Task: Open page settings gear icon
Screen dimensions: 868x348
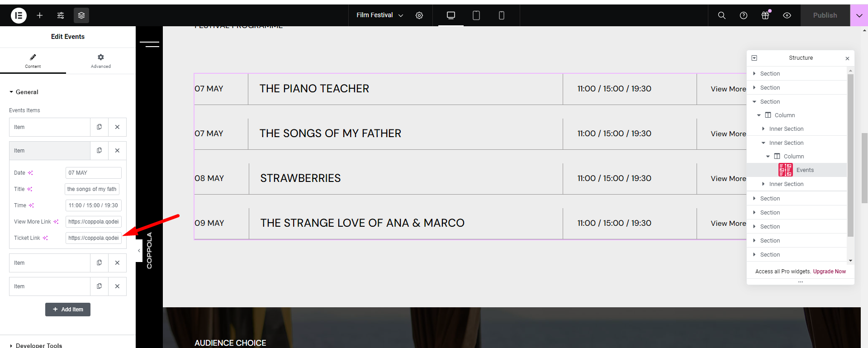Action: click(x=419, y=15)
